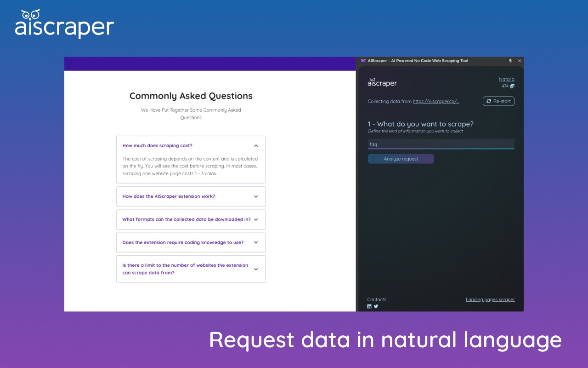
Task: Click the AIScraper owl icon in title bar
Action: (x=363, y=61)
